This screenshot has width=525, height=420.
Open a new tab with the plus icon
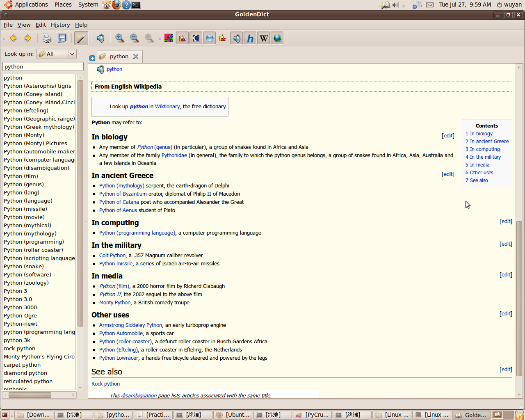(92, 58)
